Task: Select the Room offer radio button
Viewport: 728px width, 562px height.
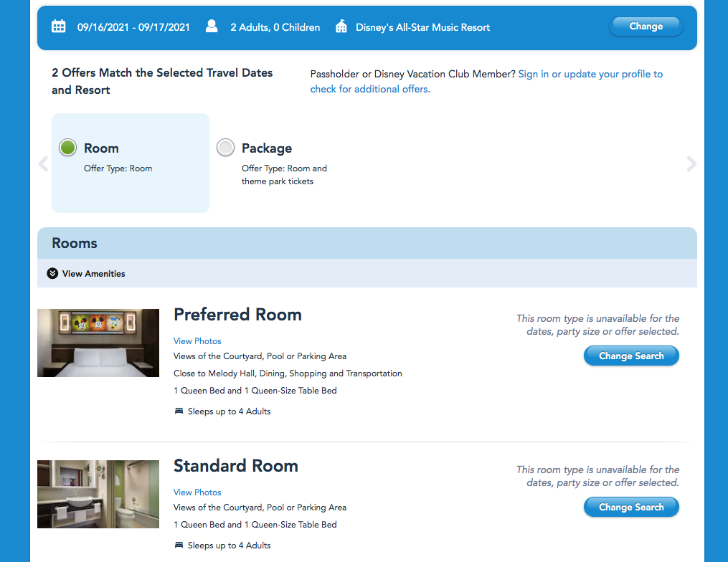Action: pos(68,148)
